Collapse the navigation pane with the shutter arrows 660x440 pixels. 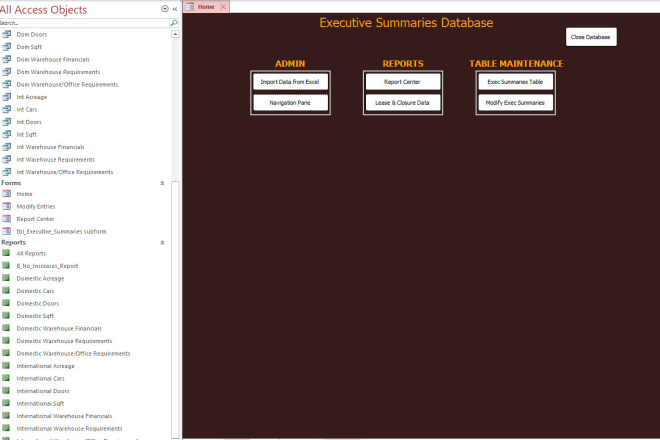(175, 8)
